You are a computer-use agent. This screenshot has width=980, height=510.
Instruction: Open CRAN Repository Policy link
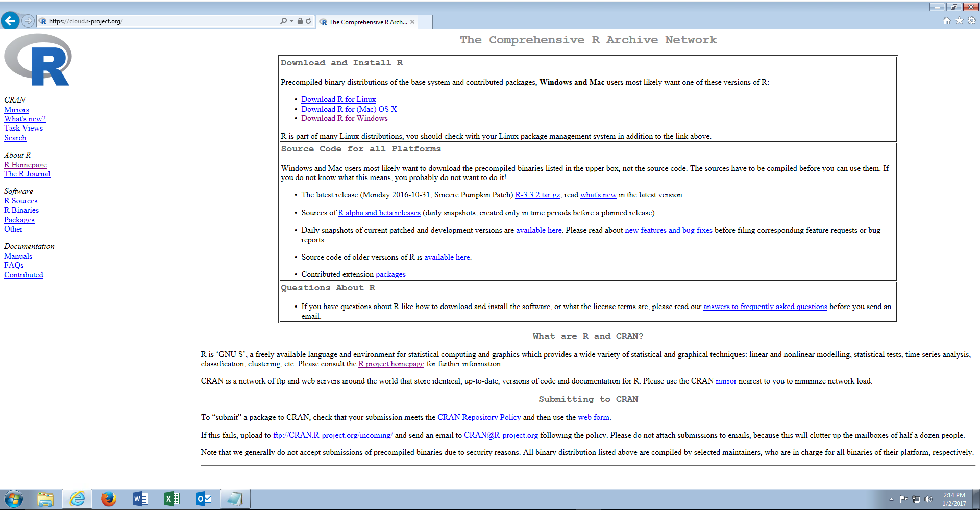479,417
